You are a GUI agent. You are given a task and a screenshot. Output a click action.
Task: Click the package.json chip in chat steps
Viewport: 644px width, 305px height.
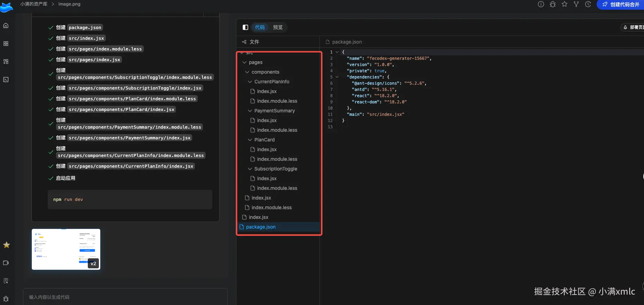pyautogui.click(x=85, y=28)
